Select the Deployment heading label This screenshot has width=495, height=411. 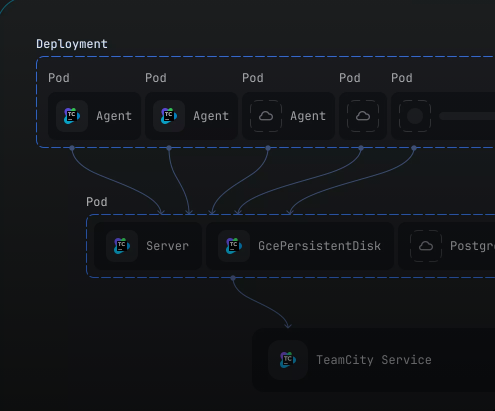(x=72, y=44)
